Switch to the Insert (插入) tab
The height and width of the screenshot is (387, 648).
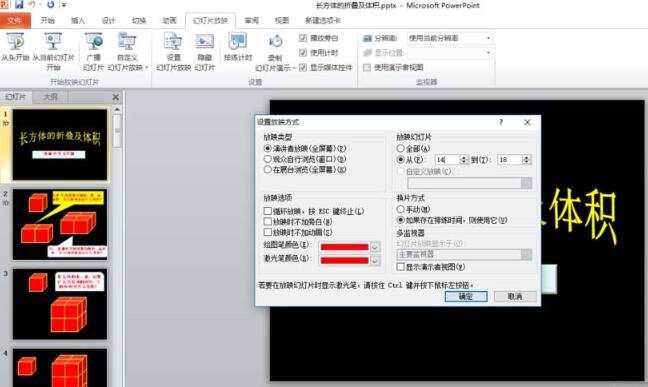[x=78, y=21]
